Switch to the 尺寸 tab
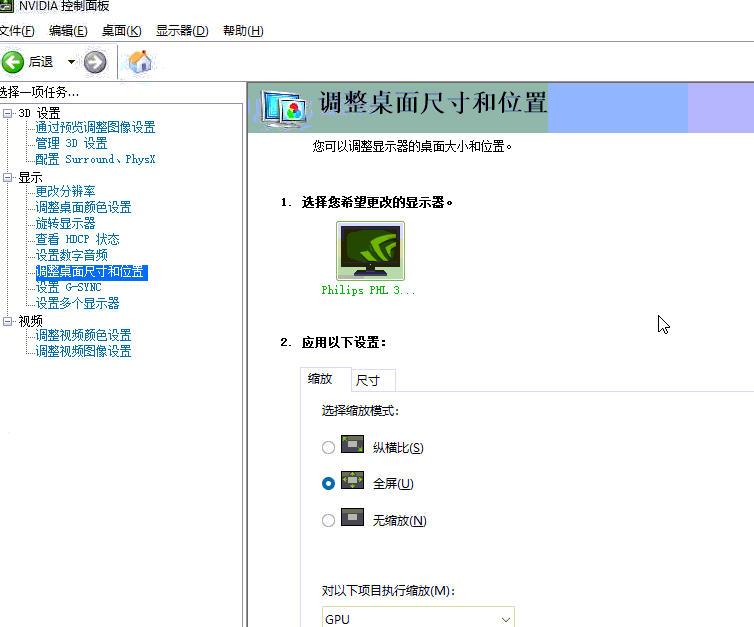Image resolution: width=754 pixels, height=627 pixels. click(368, 380)
